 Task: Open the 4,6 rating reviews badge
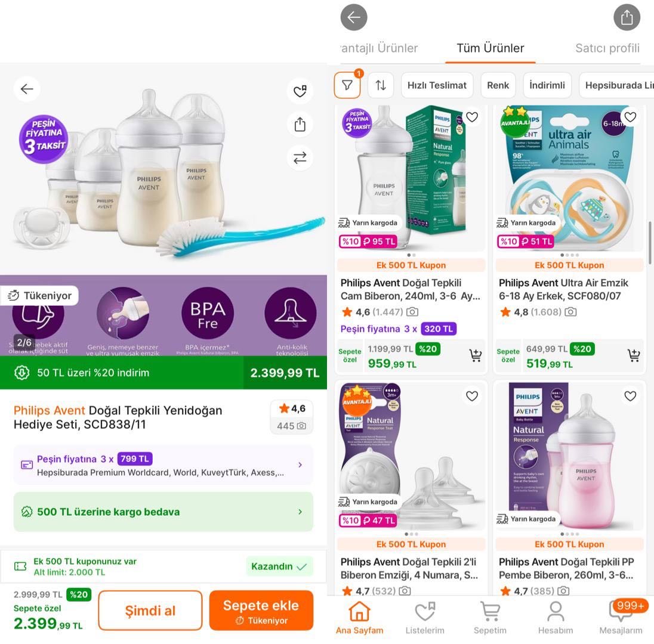click(292, 417)
